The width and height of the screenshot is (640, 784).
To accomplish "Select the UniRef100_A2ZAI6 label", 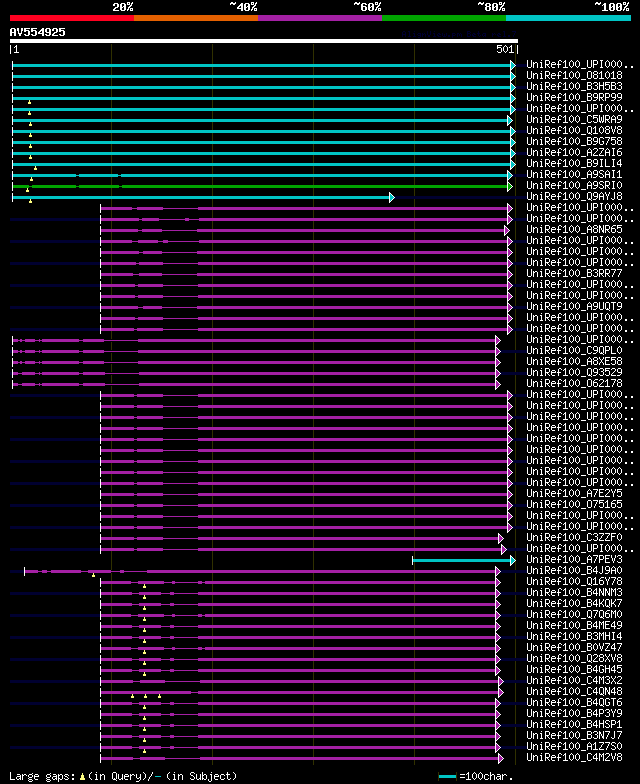I will tap(574, 152).
